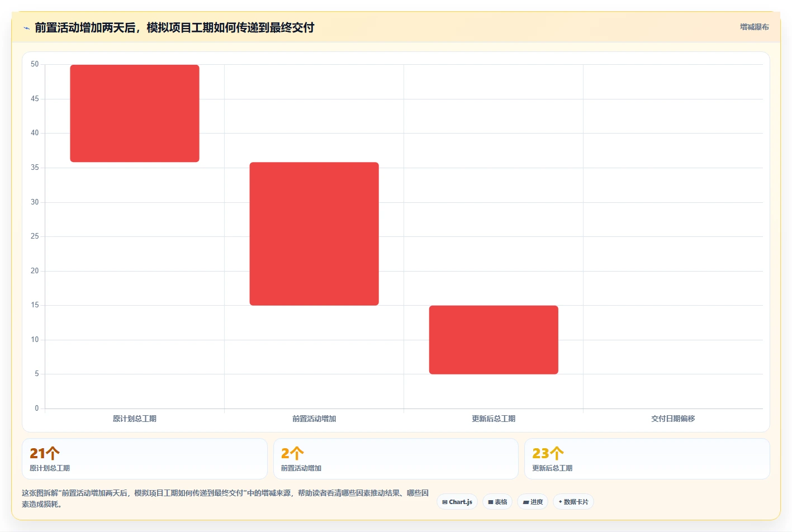Image resolution: width=792 pixels, height=532 pixels.
Task: Click the 前置活动增加 x-axis label
Action: coord(314,419)
